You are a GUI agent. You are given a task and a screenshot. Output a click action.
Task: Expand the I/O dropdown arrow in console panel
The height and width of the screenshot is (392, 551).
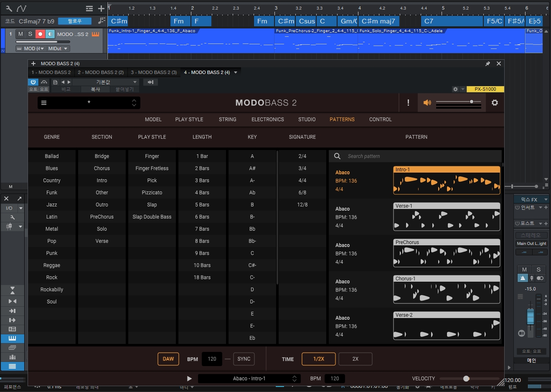(20, 208)
